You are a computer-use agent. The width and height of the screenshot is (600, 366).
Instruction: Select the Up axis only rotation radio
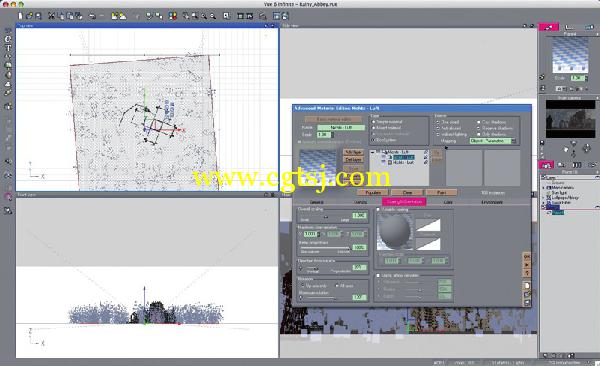[x=303, y=286]
